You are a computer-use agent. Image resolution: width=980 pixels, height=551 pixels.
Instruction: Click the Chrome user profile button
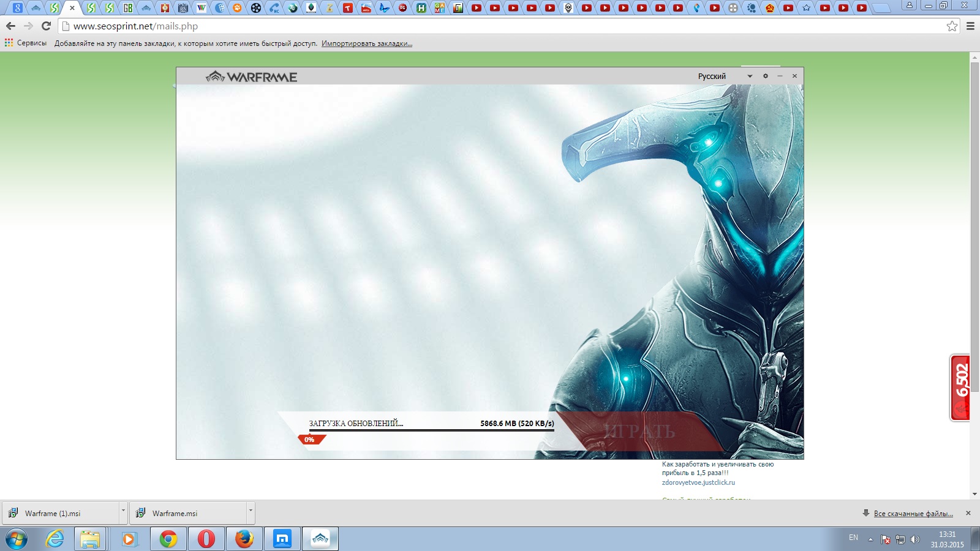[910, 6]
